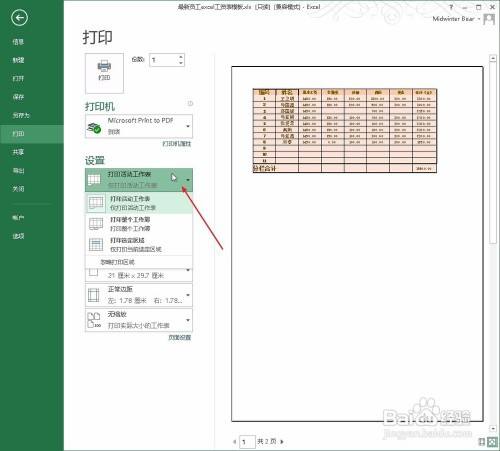This screenshot has height=451, width=500.
Task: Decrease copies with the down stepper arrow
Action: click(x=181, y=63)
